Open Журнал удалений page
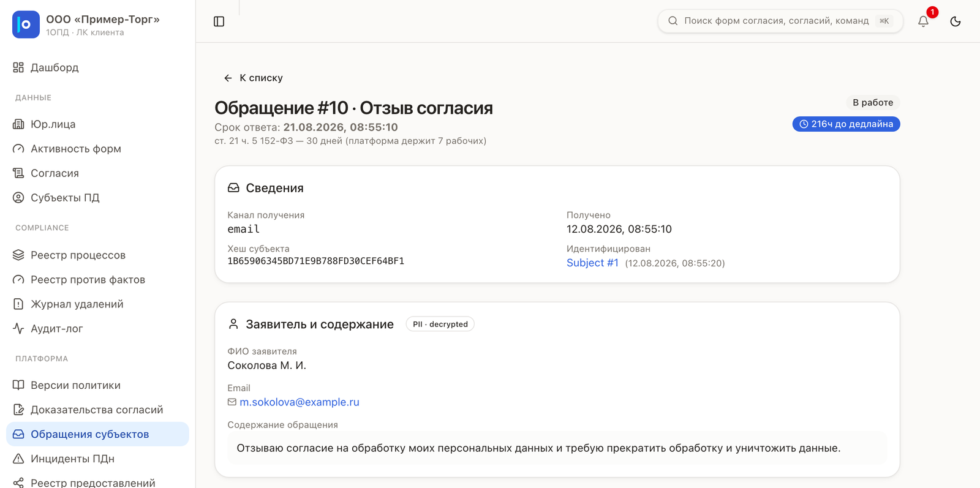Screen dimensions: 980x488 97,304
